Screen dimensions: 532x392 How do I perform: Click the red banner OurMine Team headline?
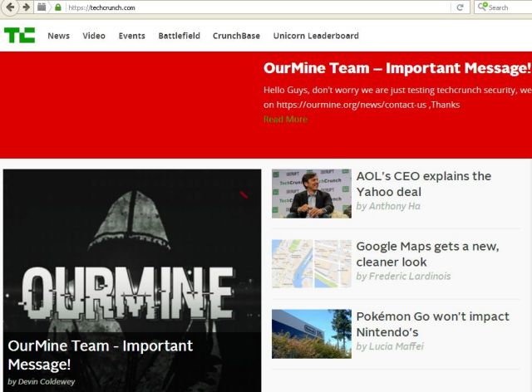click(x=397, y=68)
